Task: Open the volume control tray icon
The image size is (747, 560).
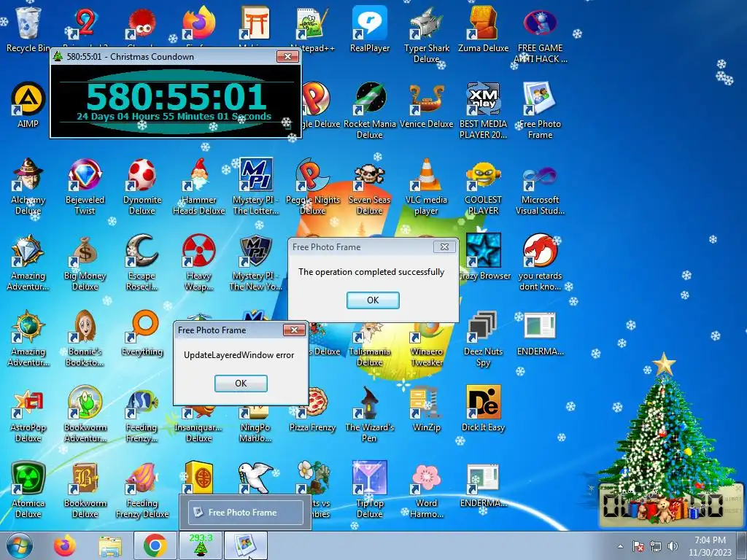Action: [x=673, y=546]
